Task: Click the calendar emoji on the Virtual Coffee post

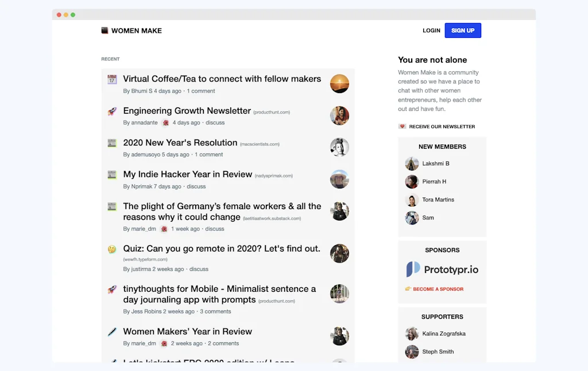Action: pyautogui.click(x=112, y=79)
